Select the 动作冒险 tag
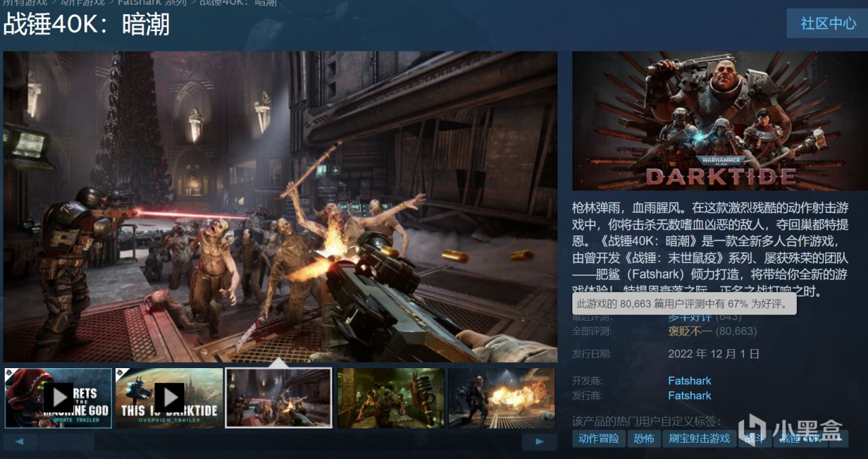 pyautogui.click(x=599, y=439)
